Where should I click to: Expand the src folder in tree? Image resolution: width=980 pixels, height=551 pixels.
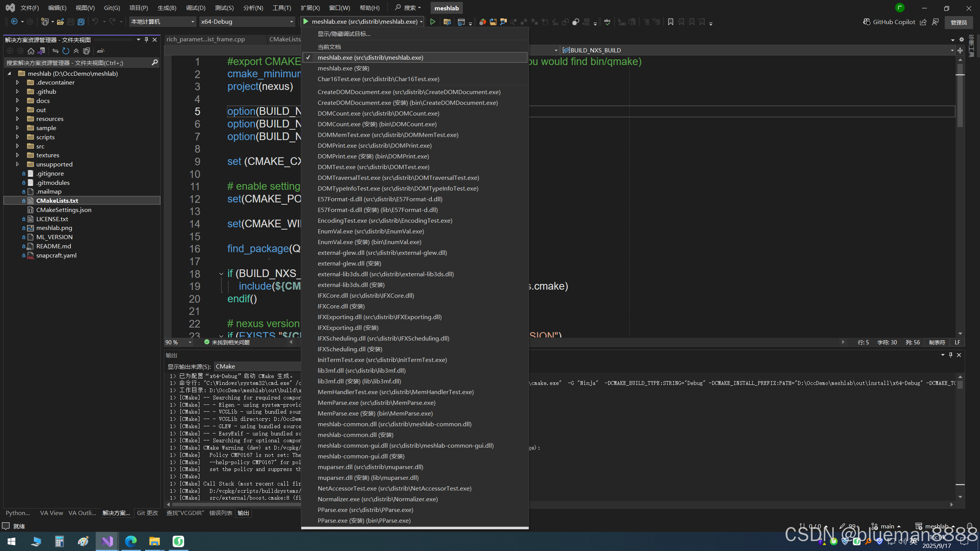click(x=17, y=146)
